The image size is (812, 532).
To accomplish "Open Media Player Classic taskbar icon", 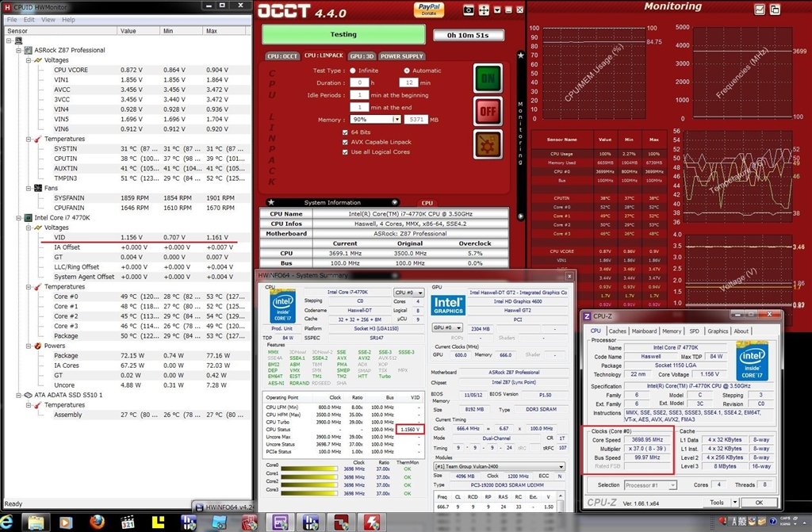I will [x=128, y=522].
